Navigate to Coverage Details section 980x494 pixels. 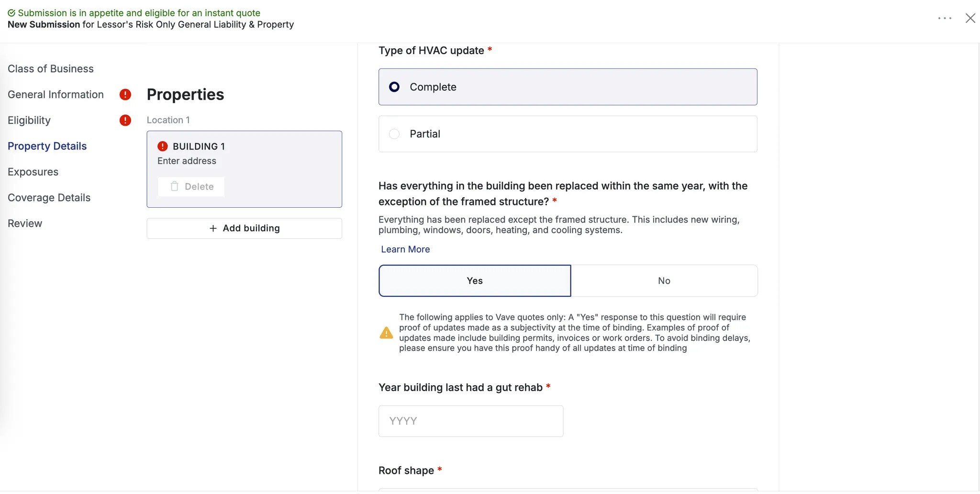[x=49, y=198]
